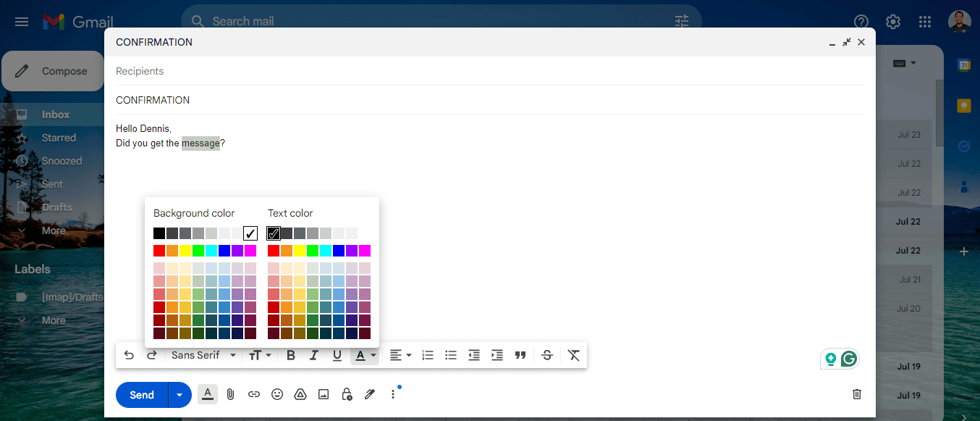Discard draft with trash icon
Image resolution: width=980 pixels, height=421 pixels.
click(857, 394)
